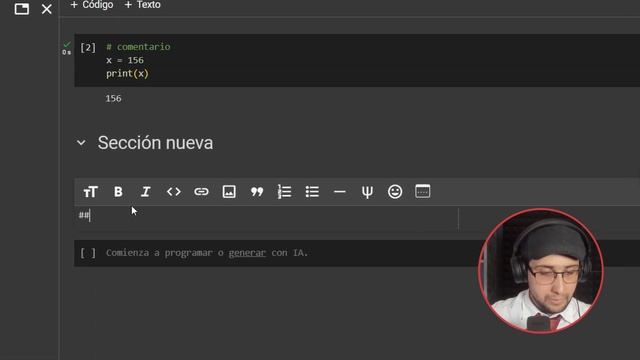Screen dimensions: 640x360
Task: Click the line x = 156 in code cell
Action: 125,60
